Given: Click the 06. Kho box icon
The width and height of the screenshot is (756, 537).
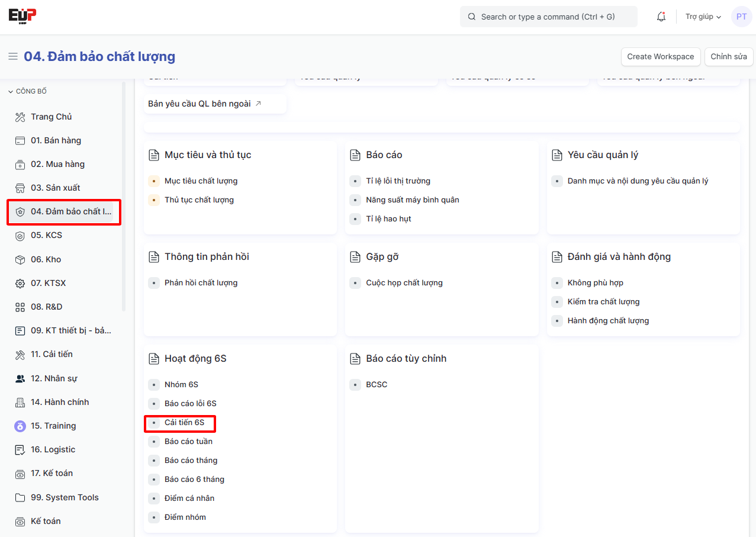Looking at the screenshot, I should click(20, 259).
